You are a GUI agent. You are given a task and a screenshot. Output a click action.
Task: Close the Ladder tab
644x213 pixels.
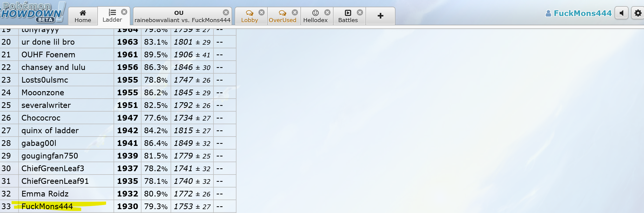(x=124, y=12)
